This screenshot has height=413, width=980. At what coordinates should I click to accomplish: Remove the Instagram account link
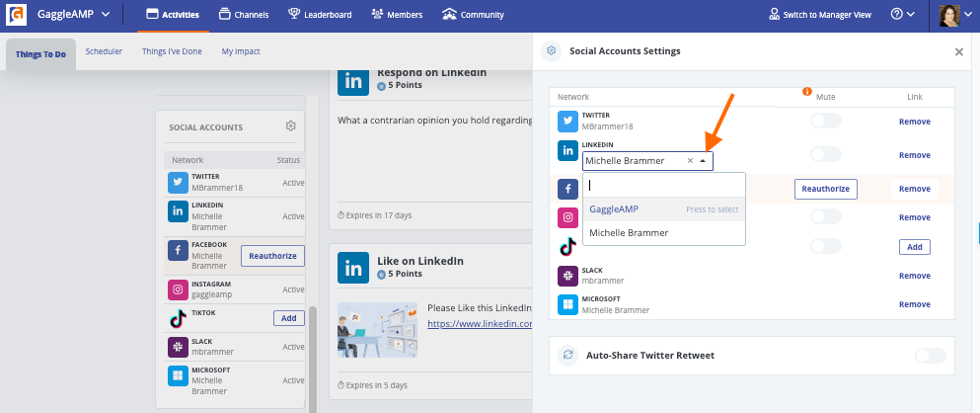pyautogui.click(x=915, y=217)
